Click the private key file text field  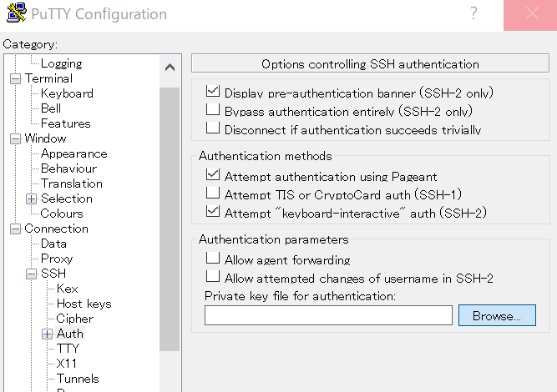click(x=328, y=316)
